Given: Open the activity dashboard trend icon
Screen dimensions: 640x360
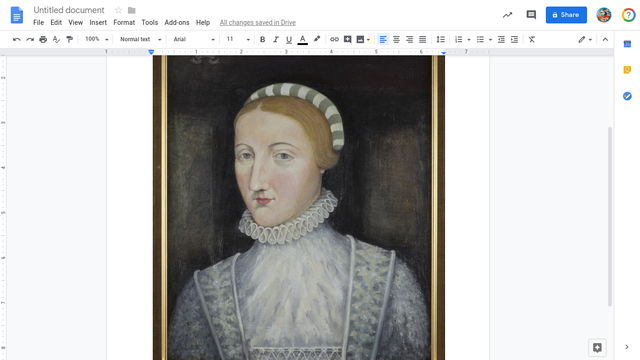Looking at the screenshot, I should [x=507, y=15].
